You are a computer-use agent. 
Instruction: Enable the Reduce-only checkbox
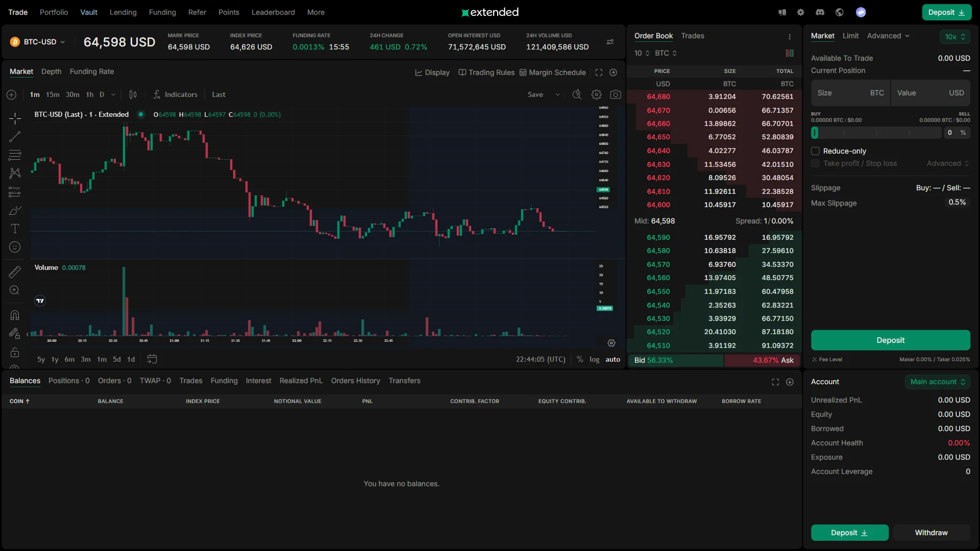[815, 151]
